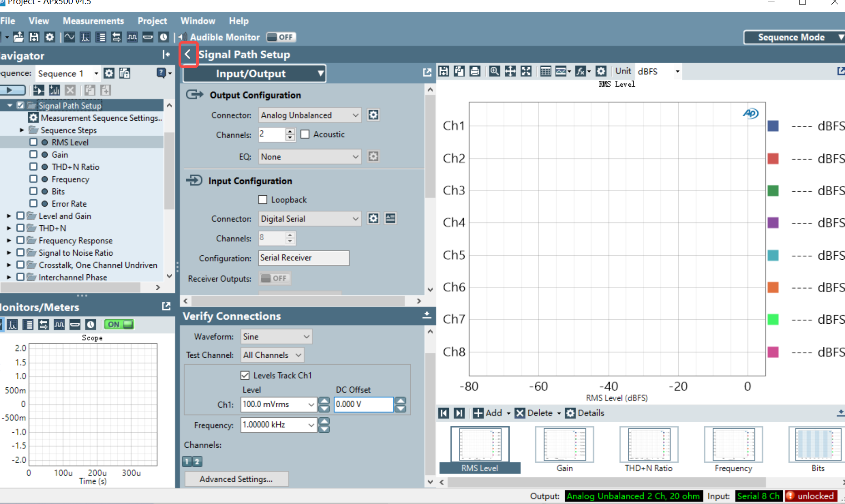Image resolution: width=845 pixels, height=504 pixels.
Task: Open the square-wave monitor icon in main toolbar
Action: [x=132, y=37]
